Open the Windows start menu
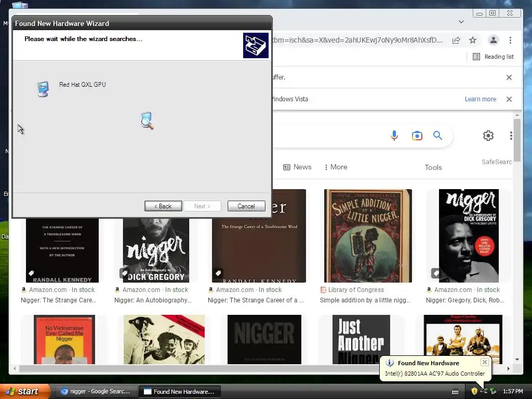532x399 pixels. (x=25, y=392)
